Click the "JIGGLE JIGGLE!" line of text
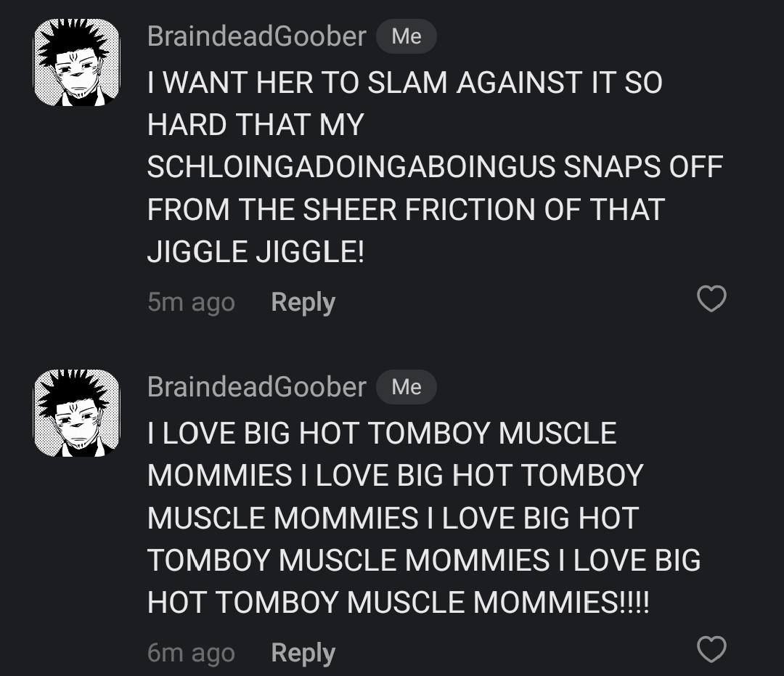This screenshot has height=676, width=784. click(x=256, y=253)
